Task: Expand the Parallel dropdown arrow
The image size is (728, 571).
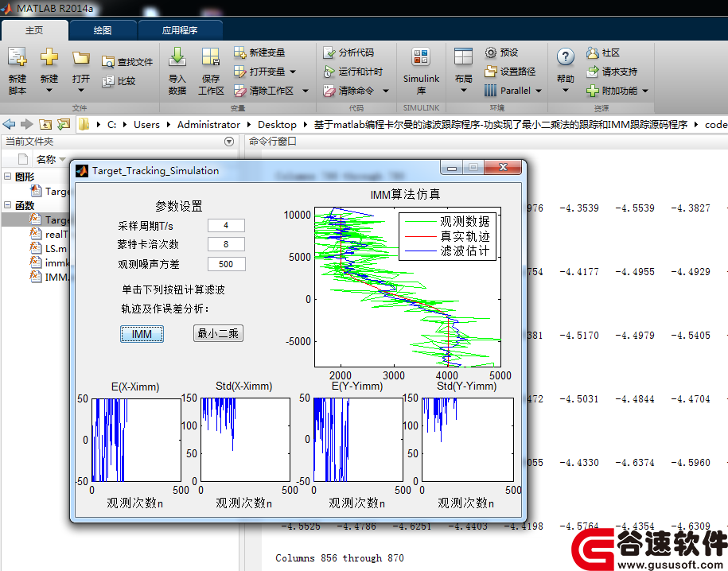Action: pos(539,91)
